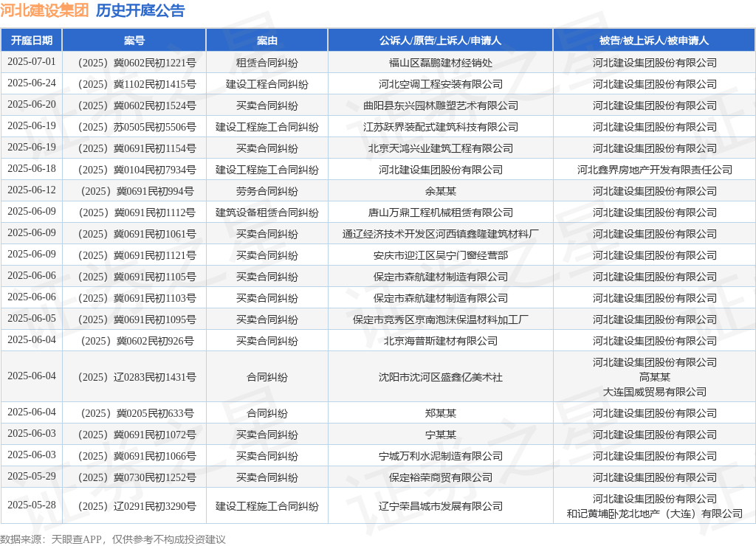The image size is (756, 546).
Task: Select plaintiff 宁某某
Action: coord(441,435)
